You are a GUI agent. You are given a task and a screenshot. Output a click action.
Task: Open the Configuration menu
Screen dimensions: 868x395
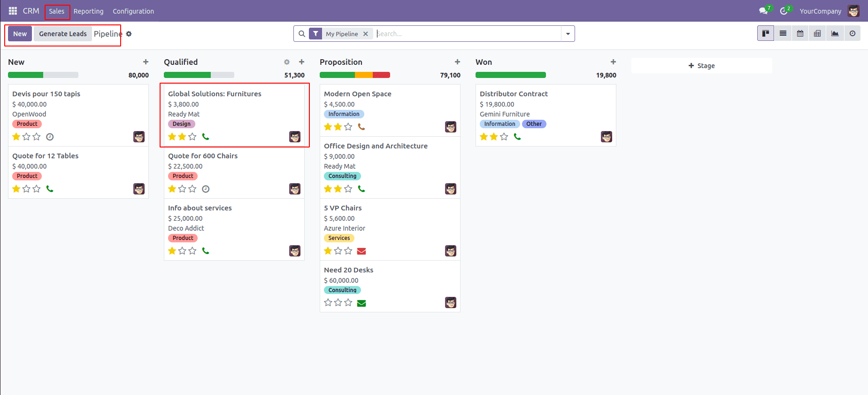(x=133, y=11)
